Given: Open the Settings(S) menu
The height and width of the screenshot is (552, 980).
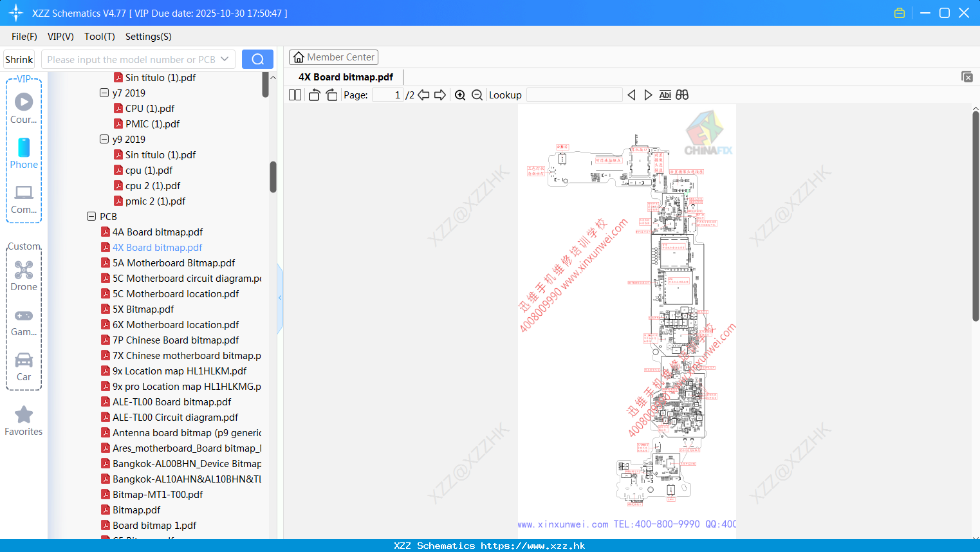Looking at the screenshot, I should [x=149, y=37].
